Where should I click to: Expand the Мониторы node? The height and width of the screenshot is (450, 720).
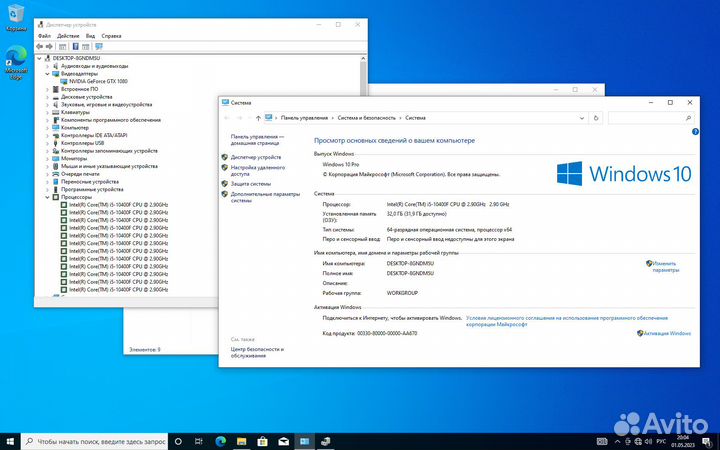47,158
